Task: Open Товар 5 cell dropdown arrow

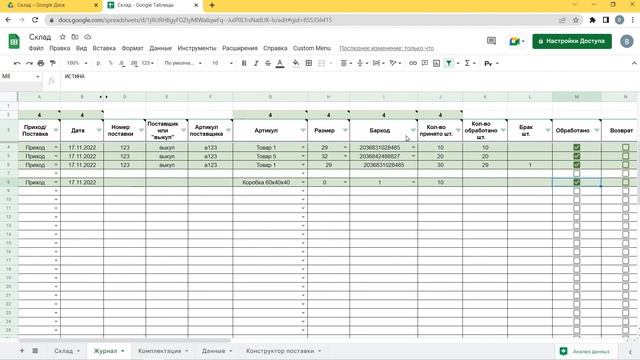Action: coord(303,156)
